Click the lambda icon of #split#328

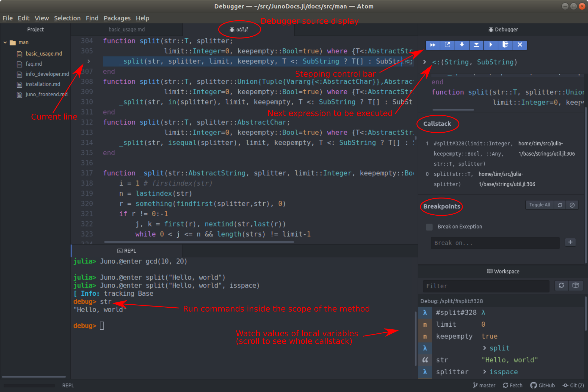pos(425,313)
